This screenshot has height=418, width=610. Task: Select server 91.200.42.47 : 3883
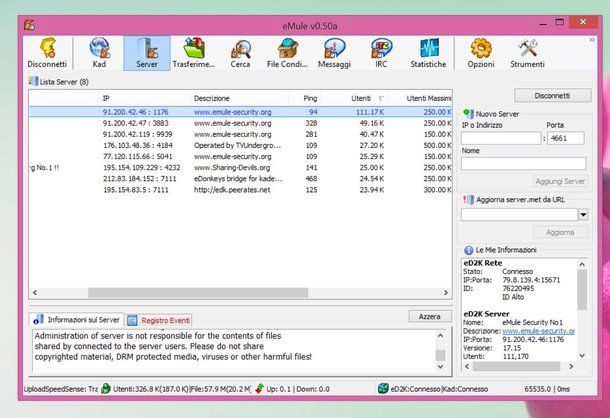pyautogui.click(x=240, y=123)
